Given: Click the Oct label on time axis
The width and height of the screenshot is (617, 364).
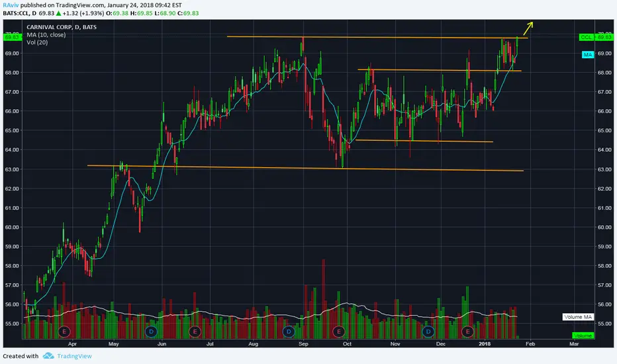Looking at the screenshot, I should click(x=347, y=344).
